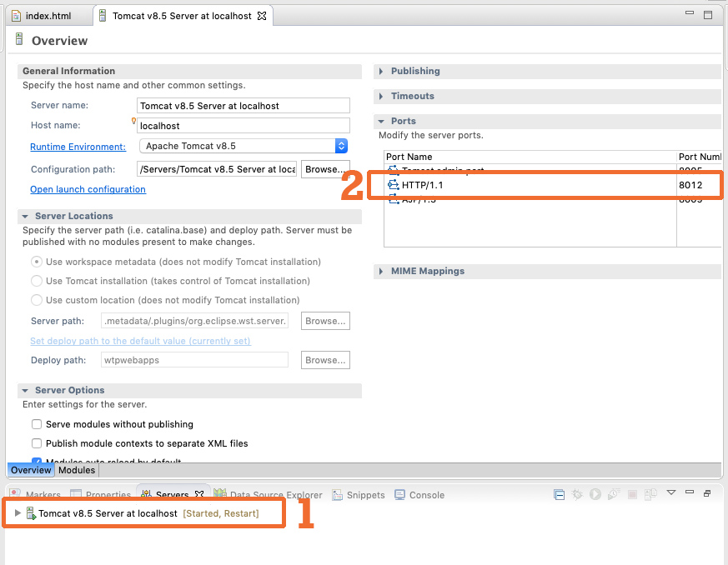This screenshot has height=565, width=728.
Task: Click the Console monitor icon
Action: 399,494
